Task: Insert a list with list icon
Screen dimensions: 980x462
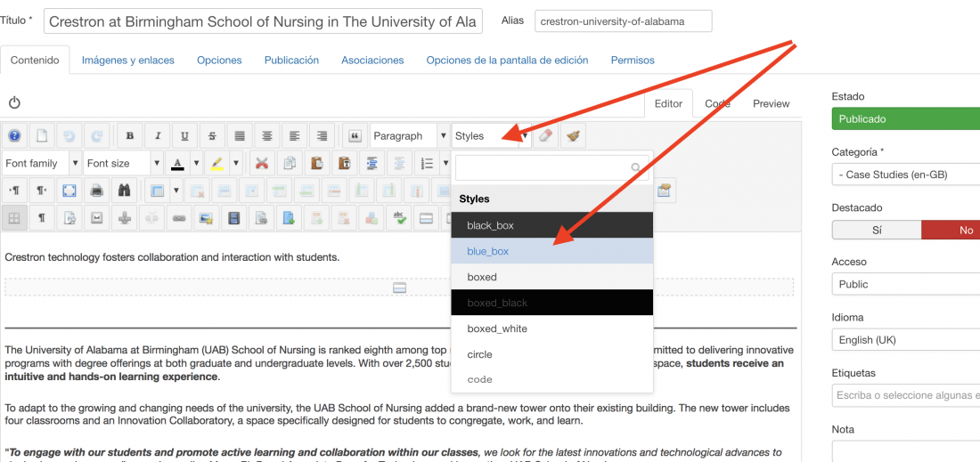Action: pos(428,163)
